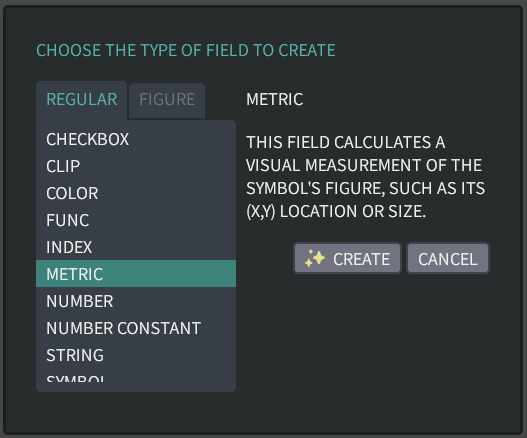Click the Create button

coord(348,258)
